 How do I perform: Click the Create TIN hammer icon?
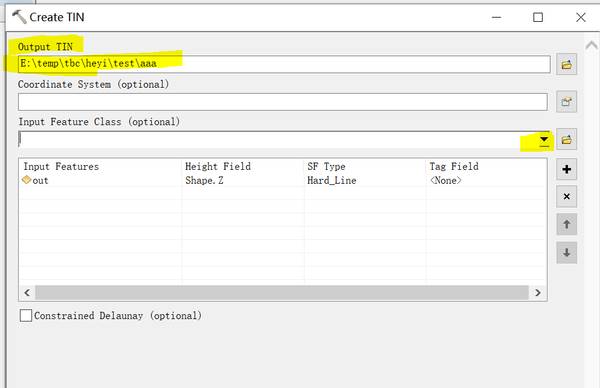click(x=19, y=17)
